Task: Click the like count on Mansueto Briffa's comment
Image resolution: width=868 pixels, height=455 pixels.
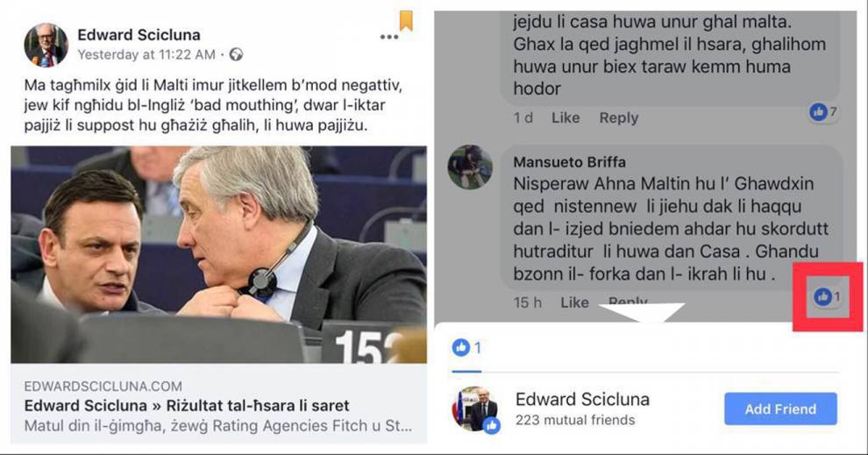Action: [828, 297]
